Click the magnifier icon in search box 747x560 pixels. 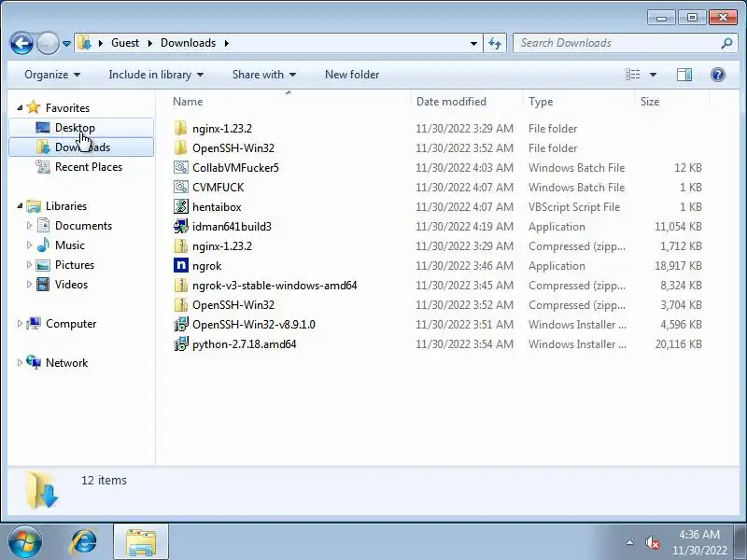726,43
